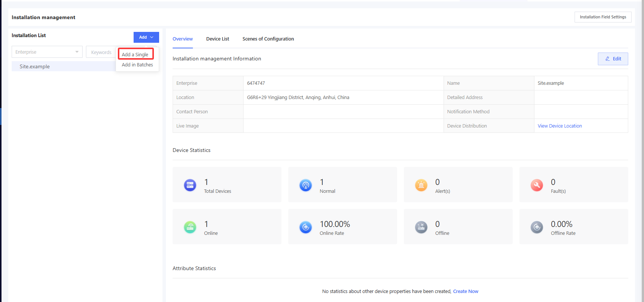Click the orange Alert(s) siren icon
This screenshot has height=302, width=644.
tap(421, 185)
